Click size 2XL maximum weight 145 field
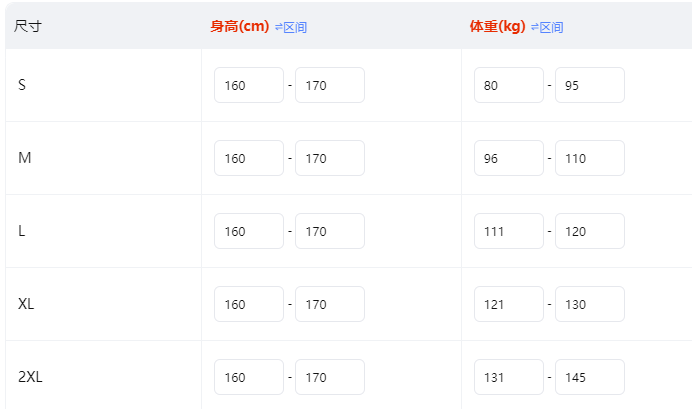 coord(589,377)
